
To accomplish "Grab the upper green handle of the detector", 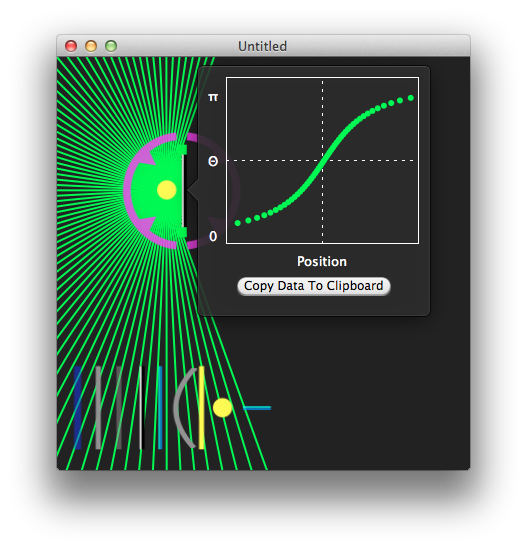I will point(182,149).
